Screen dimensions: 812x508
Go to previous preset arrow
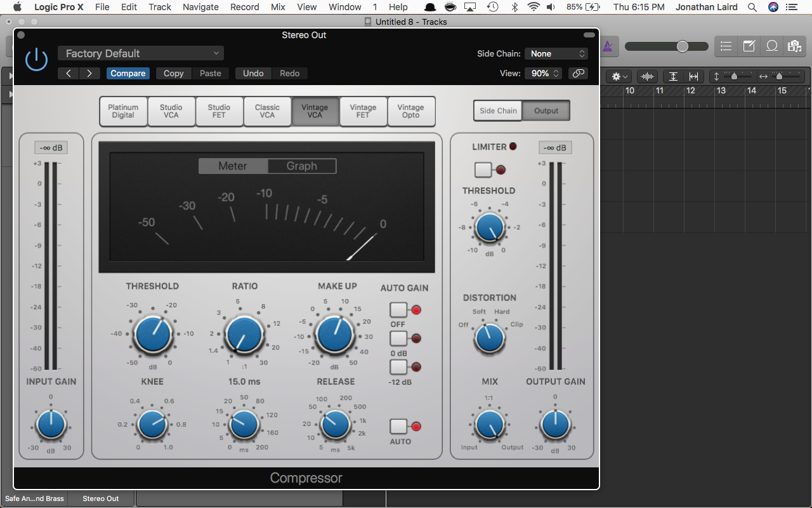click(69, 73)
